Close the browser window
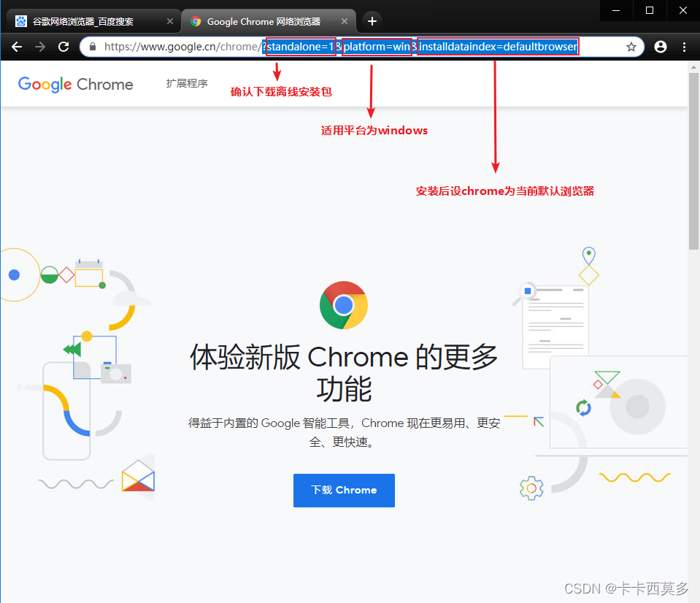This screenshot has width=700, height=603. (x=683, y=10)
